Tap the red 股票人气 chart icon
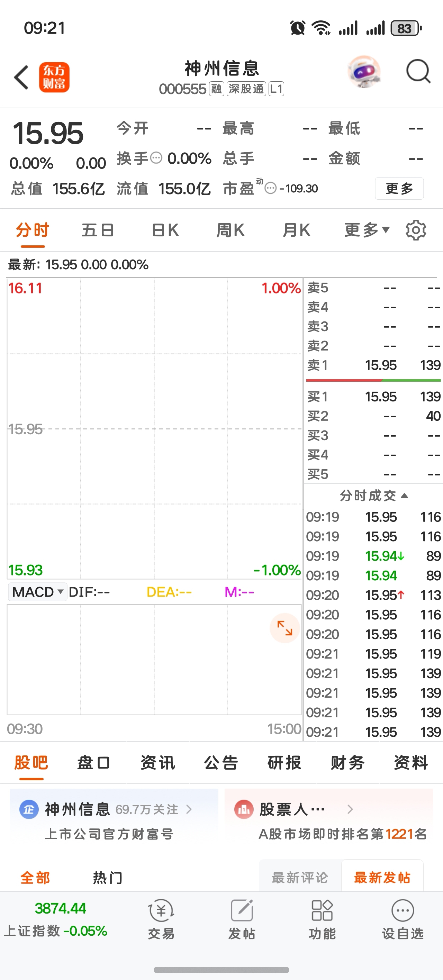Viewport: 443px width, 980px height. coord(244,809)
